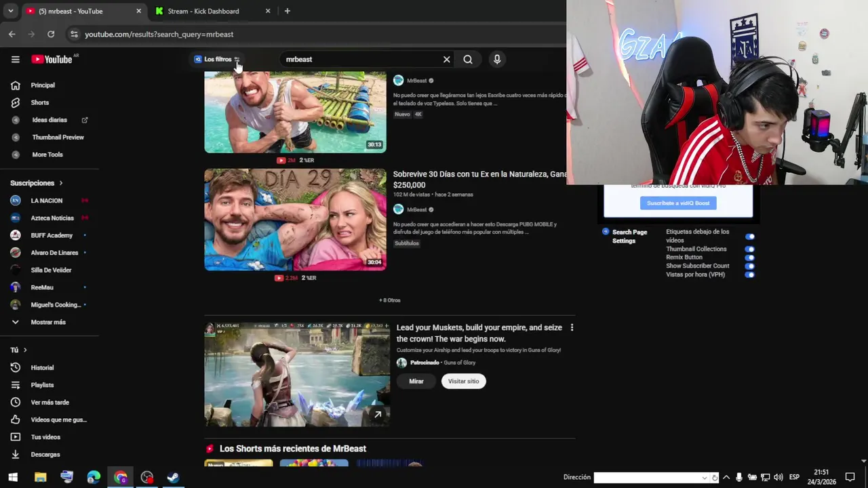Open the three-dot menu on the Guns of Glory ad
The width and height of the screenshot is (868, 488).
572,328
